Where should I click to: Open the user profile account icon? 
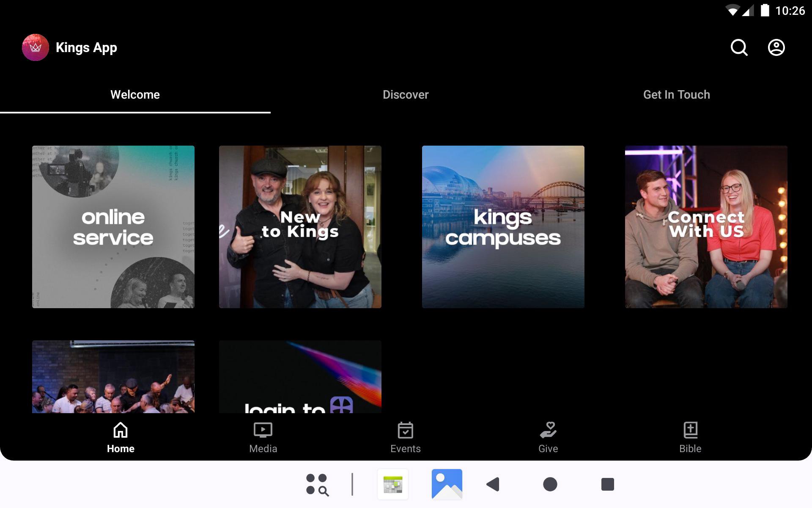coord(776,47)
